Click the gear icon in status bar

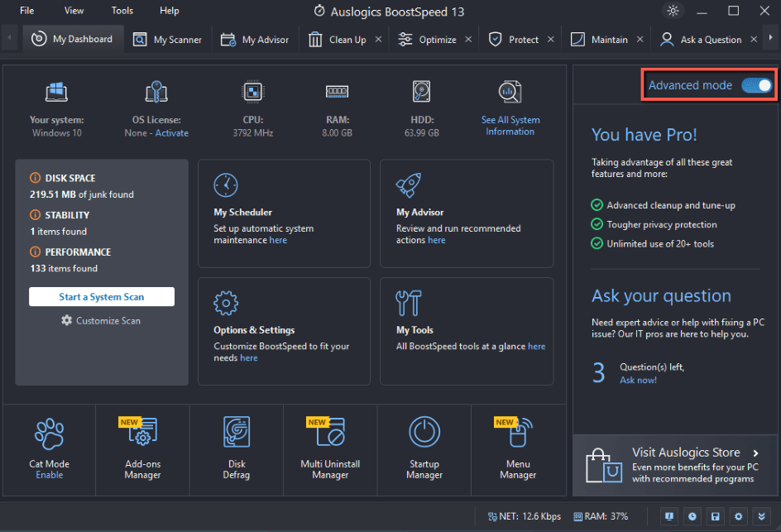(739, 516)
